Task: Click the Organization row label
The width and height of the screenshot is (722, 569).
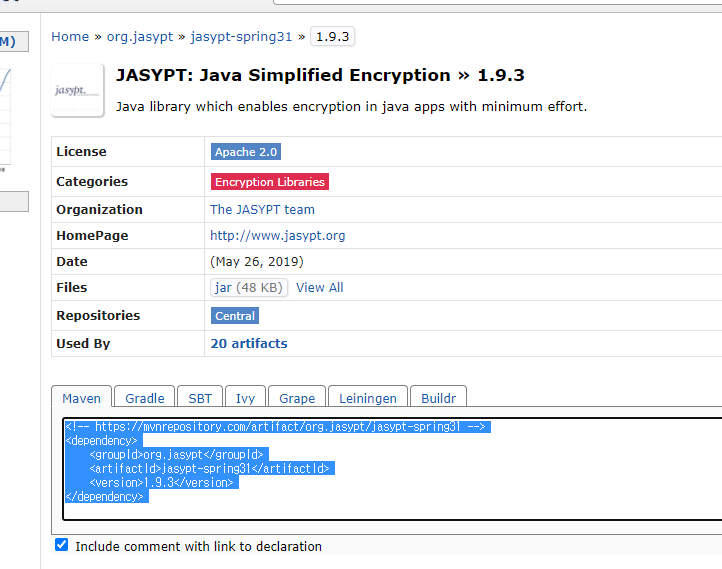Action: [x=99, y=209]
